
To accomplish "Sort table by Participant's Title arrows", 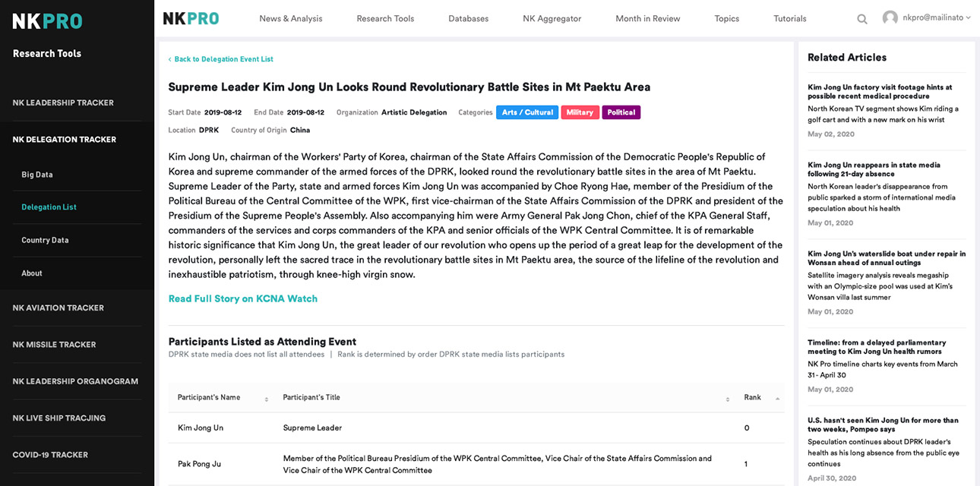I will click(x=728, y=399).
